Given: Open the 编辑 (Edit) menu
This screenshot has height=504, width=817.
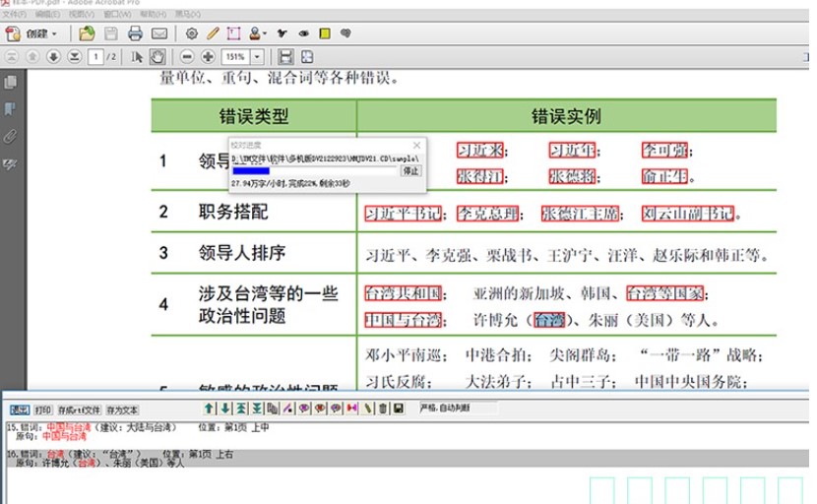Looking at the screenshot, I should click(47, 14).
